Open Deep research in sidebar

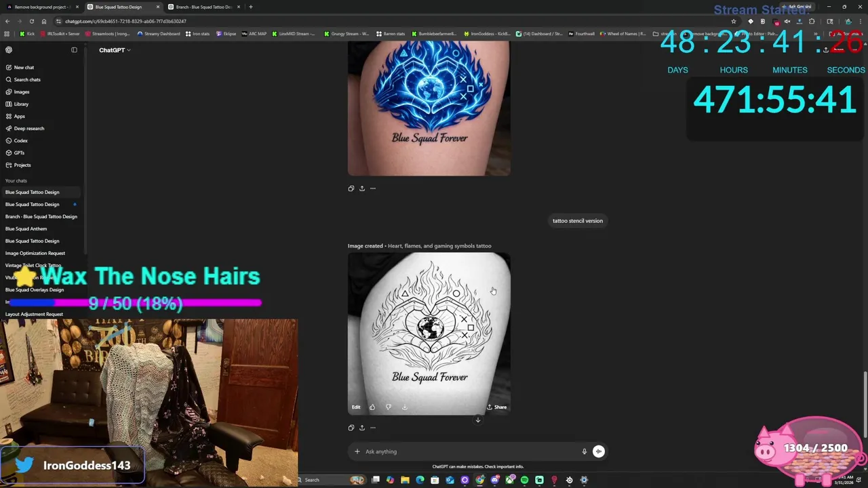pos(41,128)
